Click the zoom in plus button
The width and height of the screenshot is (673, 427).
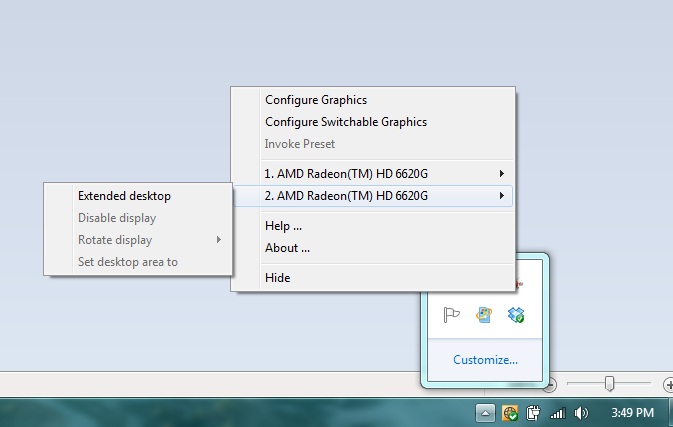(x=669, y=385)
